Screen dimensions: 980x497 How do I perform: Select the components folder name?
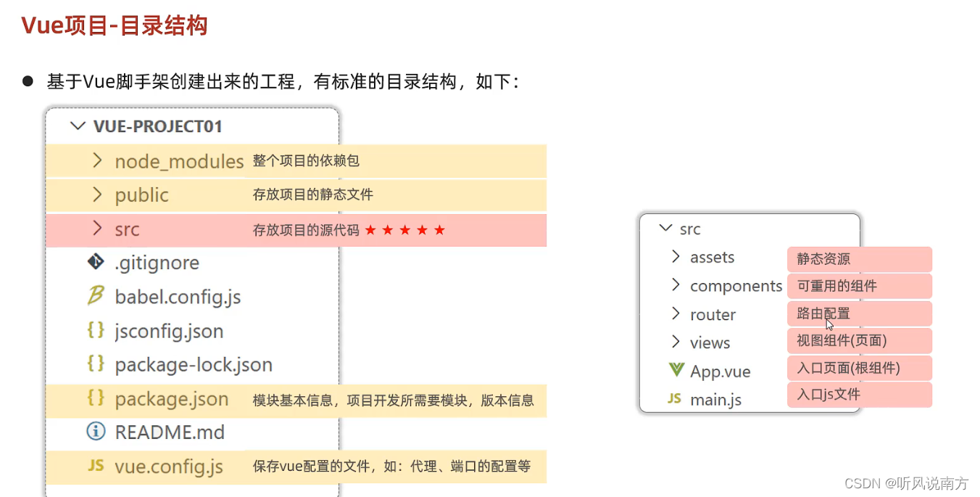pos(736,287)
